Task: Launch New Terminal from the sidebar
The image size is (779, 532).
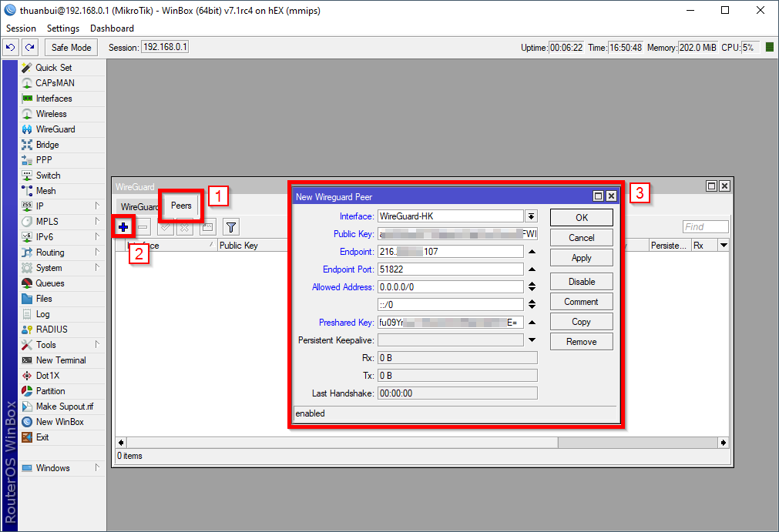Action: tap(60, 360)
